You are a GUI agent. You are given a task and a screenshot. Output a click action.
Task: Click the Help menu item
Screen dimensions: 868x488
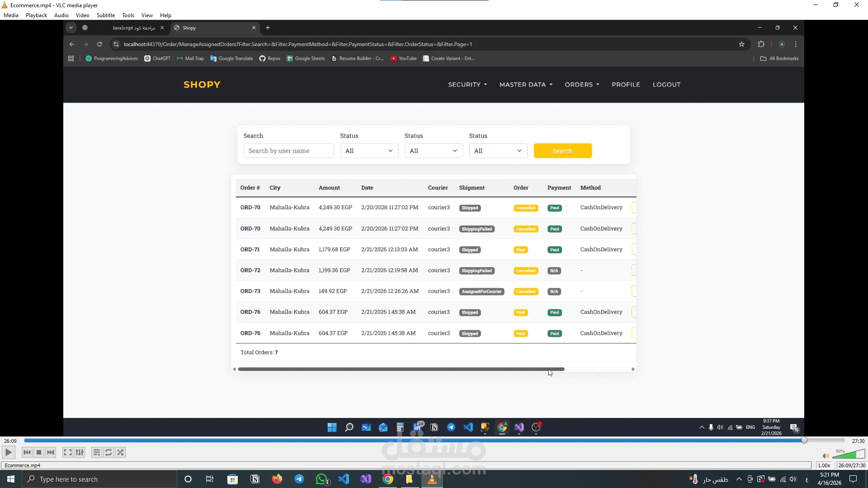165,15
